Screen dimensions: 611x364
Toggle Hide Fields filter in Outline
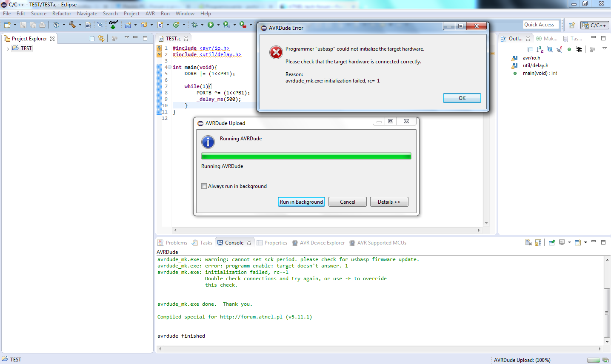[550, 49]
